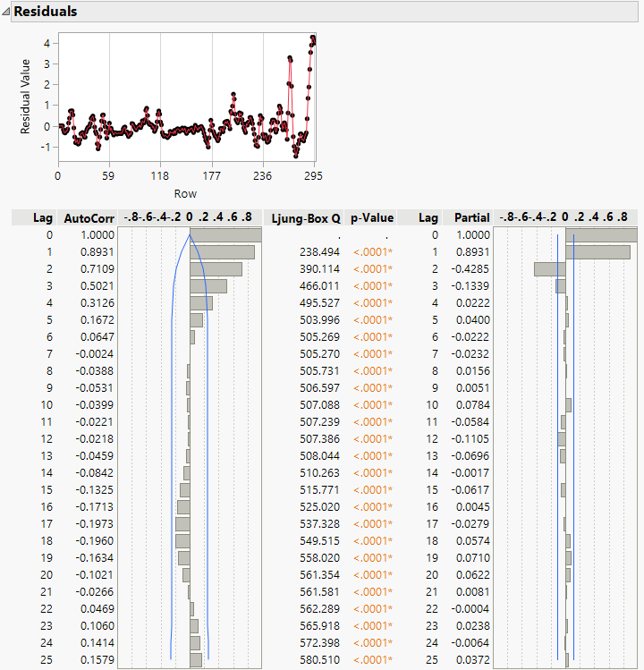Click the Row x-axis label
The image size is (644, 670).
tap(186, 193)
